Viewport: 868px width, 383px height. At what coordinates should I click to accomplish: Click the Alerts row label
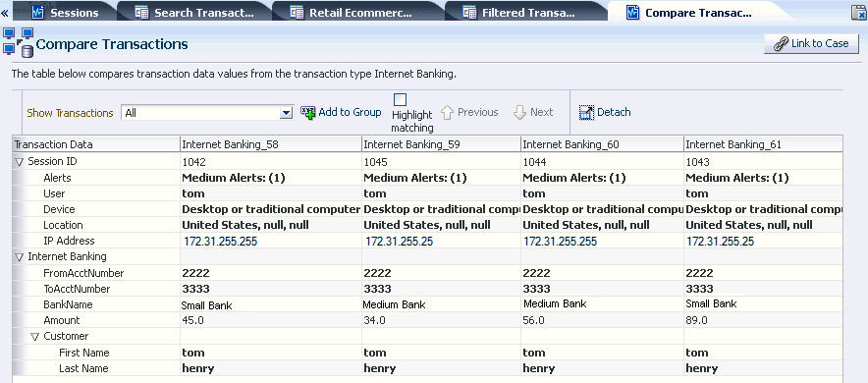pos(57,178)
